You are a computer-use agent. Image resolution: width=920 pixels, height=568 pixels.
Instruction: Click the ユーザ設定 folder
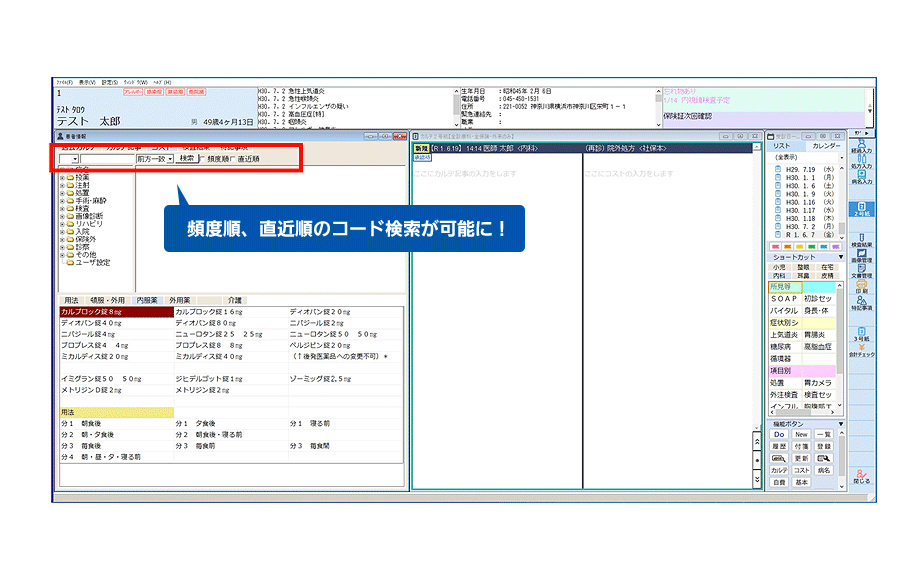click(x=88, y=262)
